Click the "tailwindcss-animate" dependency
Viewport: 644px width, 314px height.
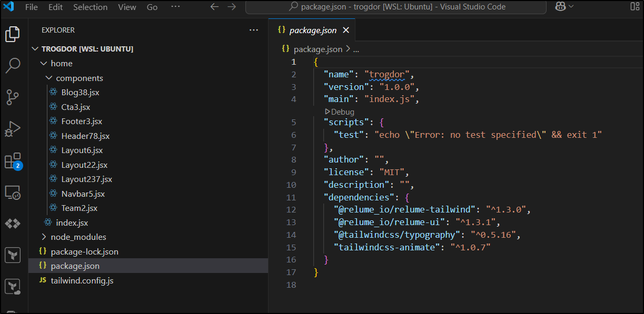point(387,247)
